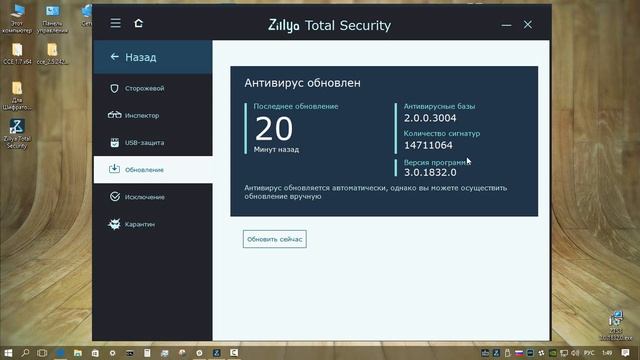Viewport: 640px width, 360px height.
Task: Open the Исключение section
Action: tap(153, 197)
